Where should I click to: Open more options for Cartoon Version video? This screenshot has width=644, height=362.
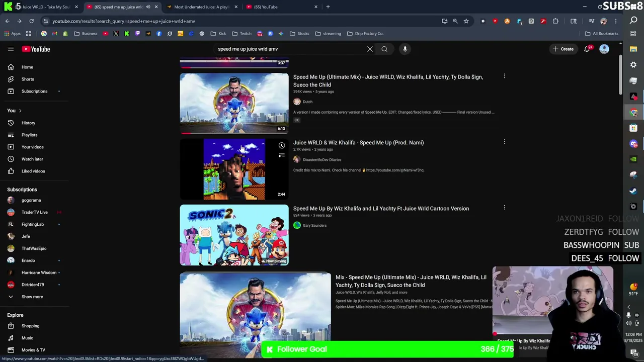[505, 208]
